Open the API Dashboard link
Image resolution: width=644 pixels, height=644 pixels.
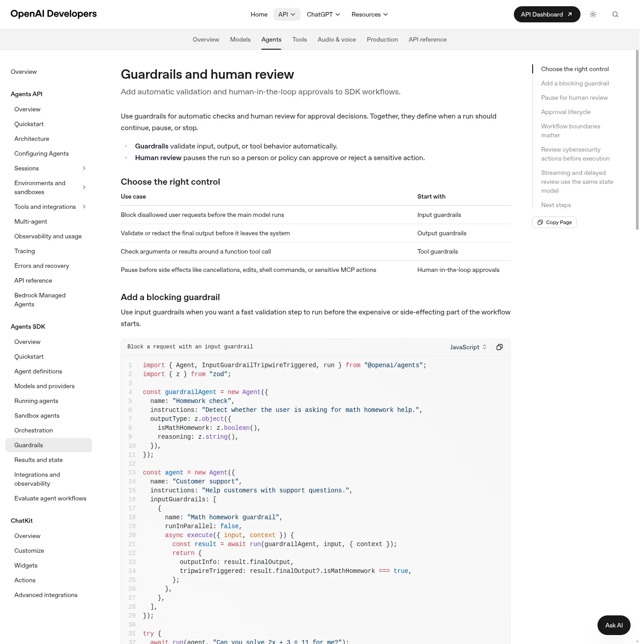[547, 14]
